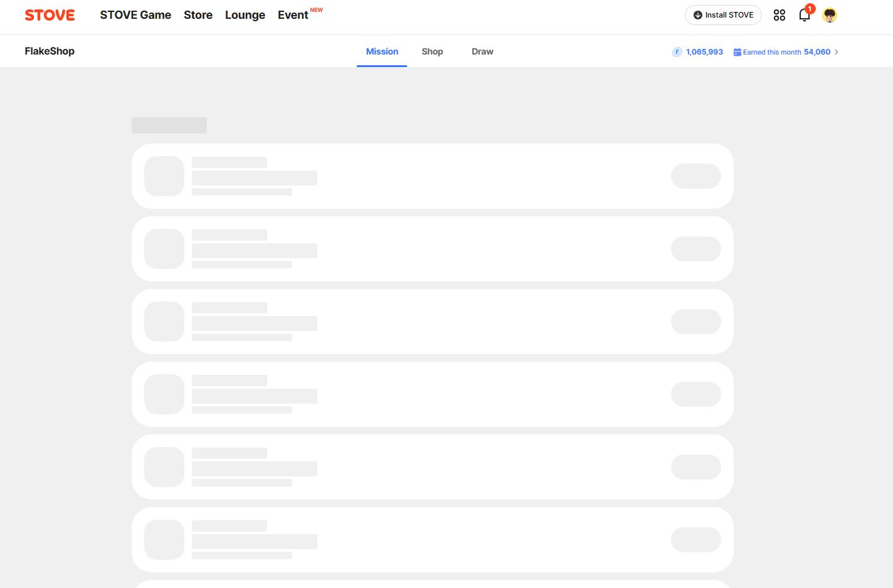
Task: Click the calendar icon next to Earned this month
Action: pos(737,52)
